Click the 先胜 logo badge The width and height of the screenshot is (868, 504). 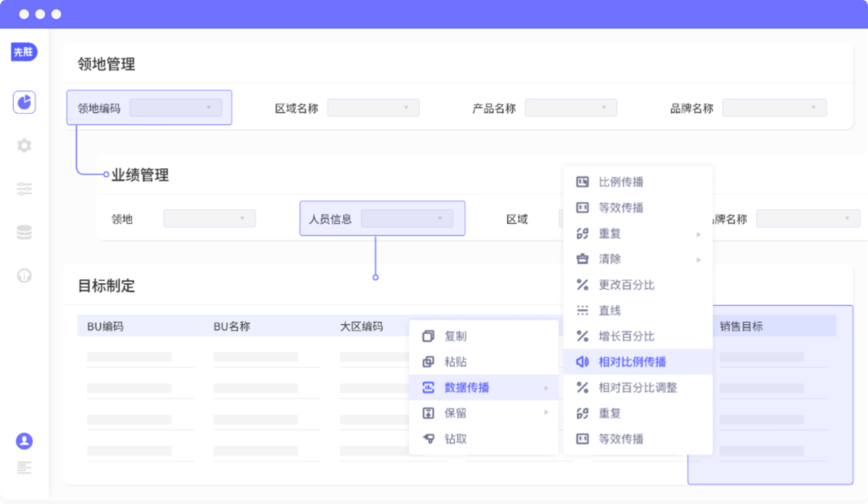tap(24, 52)
